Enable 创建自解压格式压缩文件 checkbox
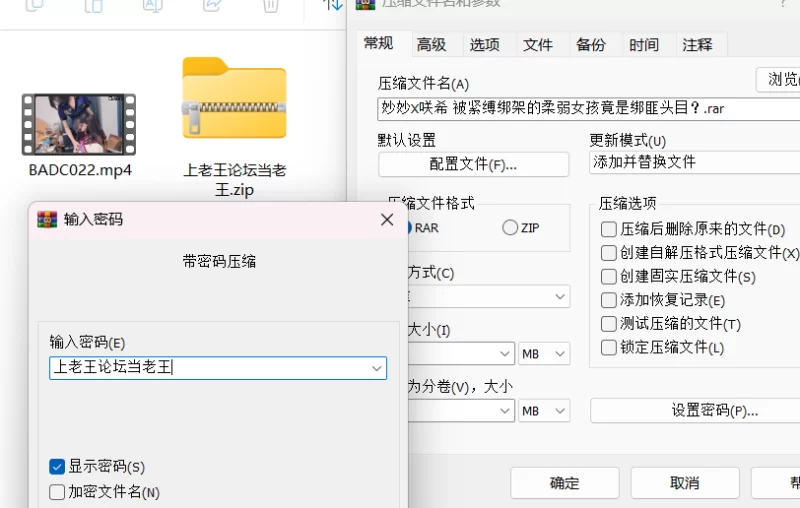Screen dimensions: 800x508 pyautogui.click(x=609, y=253)
